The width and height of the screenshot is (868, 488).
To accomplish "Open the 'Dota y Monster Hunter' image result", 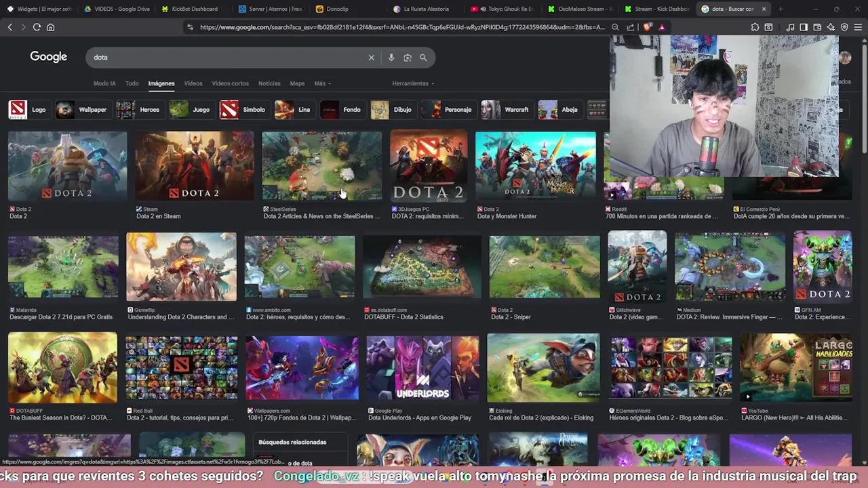I will [x=536, y=165].
